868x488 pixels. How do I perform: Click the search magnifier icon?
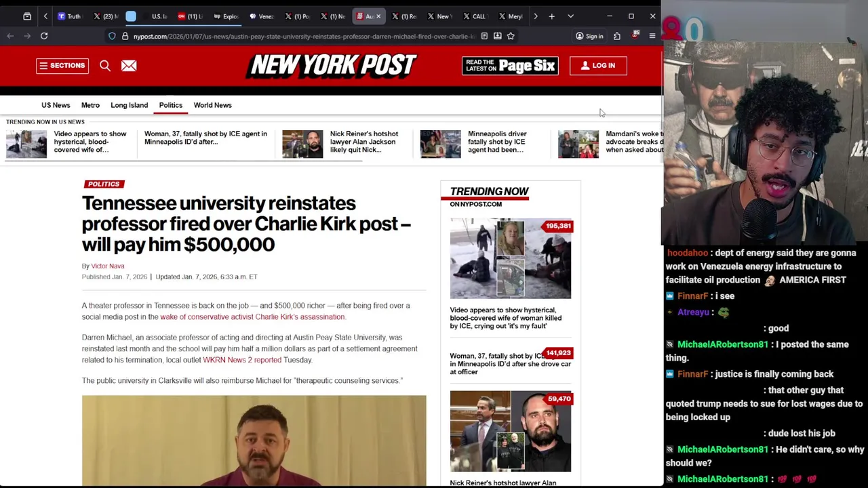click(105, 66)
